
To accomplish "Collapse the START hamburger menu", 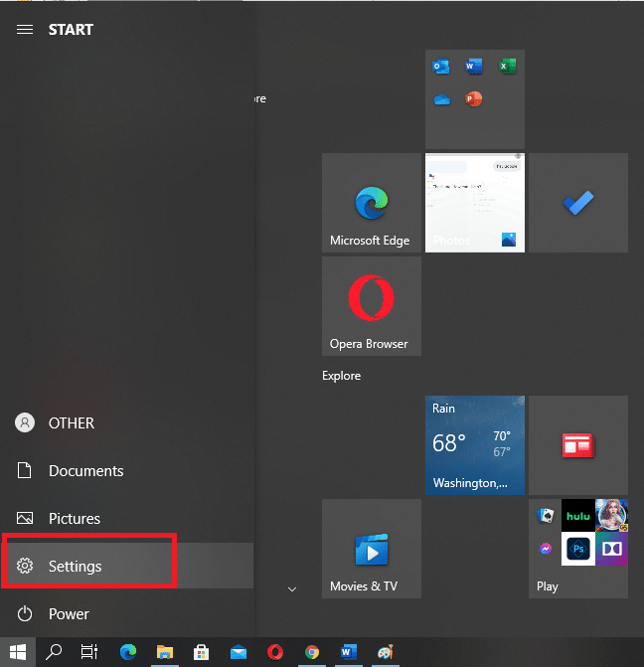I will [25, 30].
